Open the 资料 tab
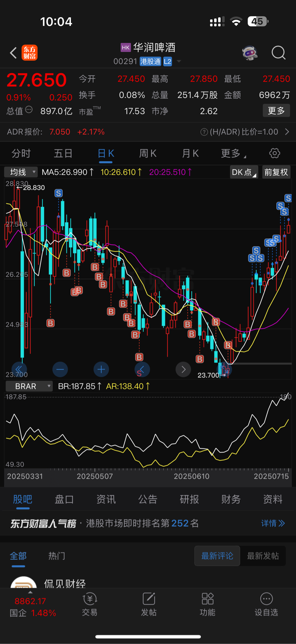 [x=272, y=499]
